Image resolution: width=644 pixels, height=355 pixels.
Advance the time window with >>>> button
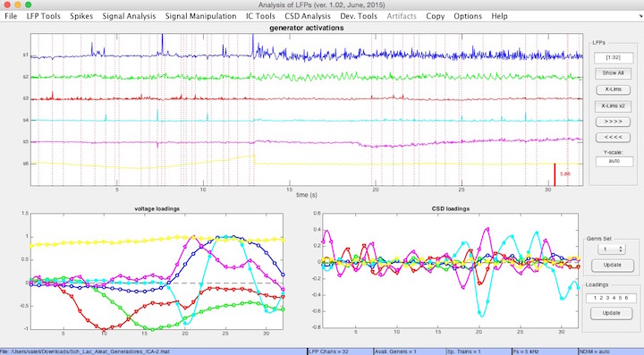tap(614, 122)
